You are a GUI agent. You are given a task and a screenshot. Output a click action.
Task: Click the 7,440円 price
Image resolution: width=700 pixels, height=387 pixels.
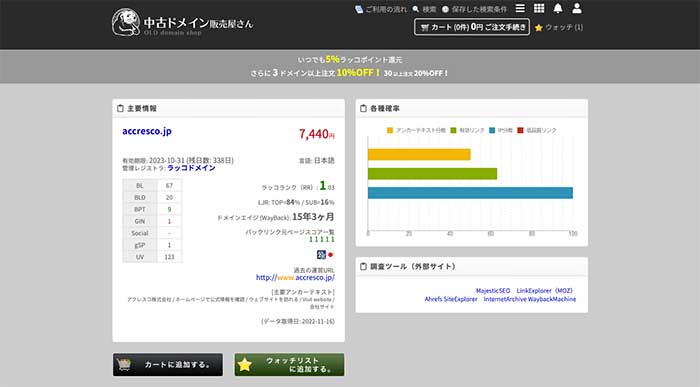pyautogui.click(x=317, y=134)
